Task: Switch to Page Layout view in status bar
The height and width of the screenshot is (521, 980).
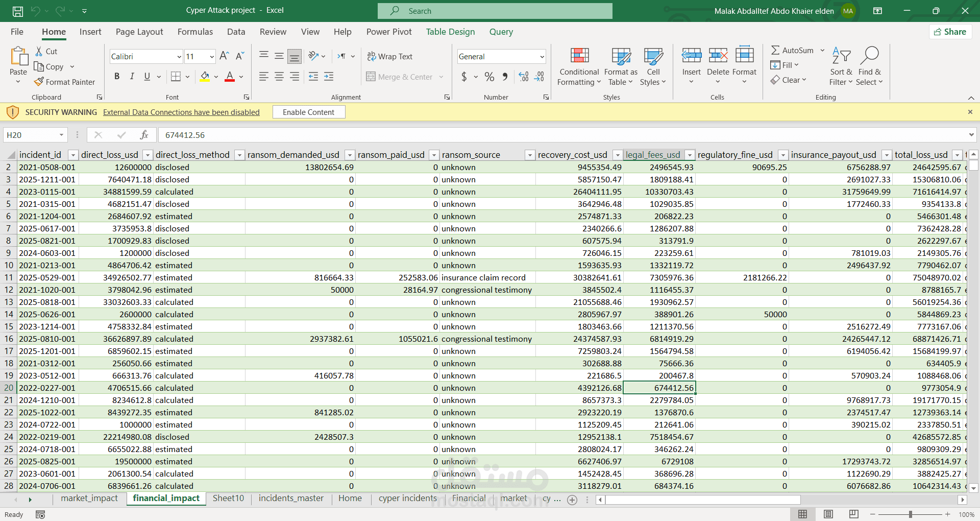Action: click(828, 514)
